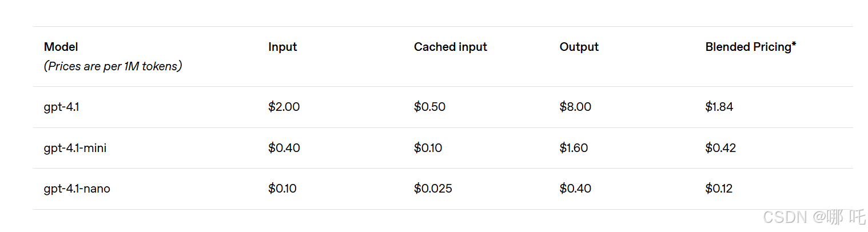The height and width of the screenshot is (232, 868).
Task: Click the gpt-4.1-mini cached input price $0.10
Action: 428,148
